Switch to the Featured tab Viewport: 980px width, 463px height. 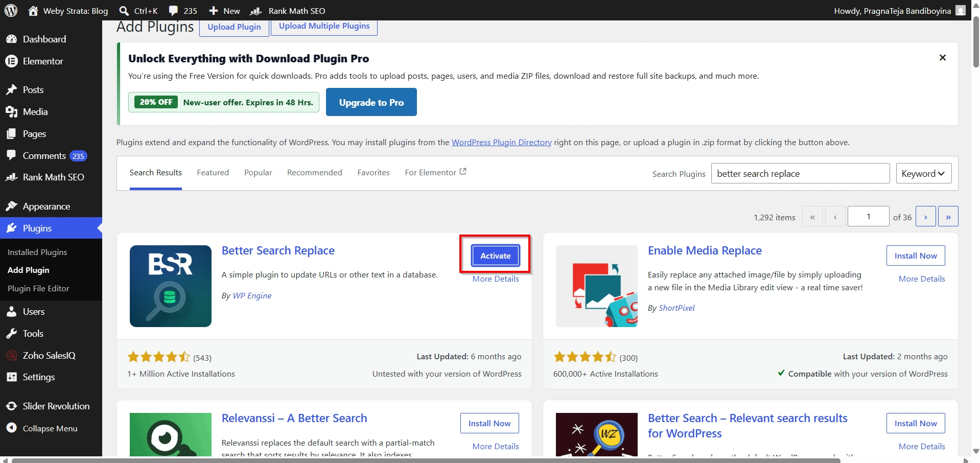click(x=213, y=173)
